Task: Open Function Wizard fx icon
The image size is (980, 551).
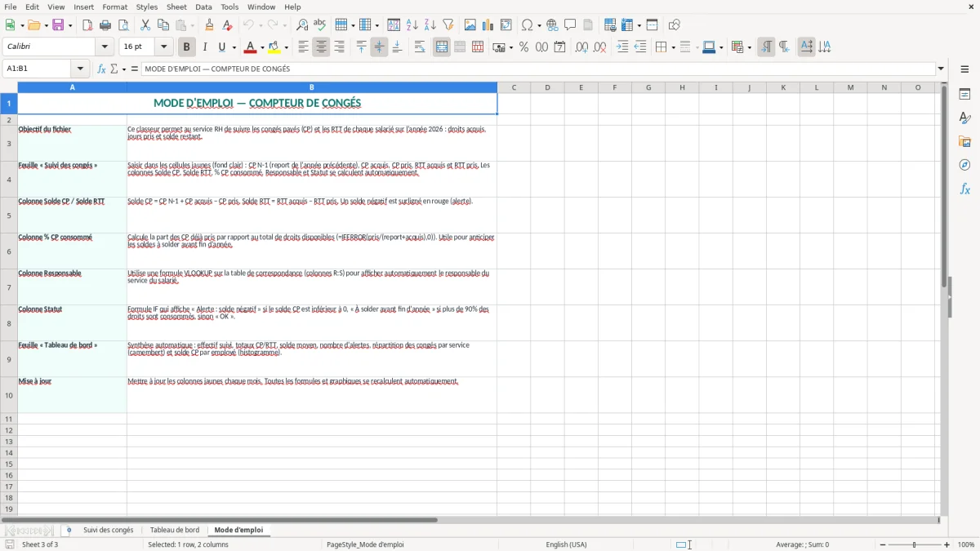Action: (x=101, y=69)
